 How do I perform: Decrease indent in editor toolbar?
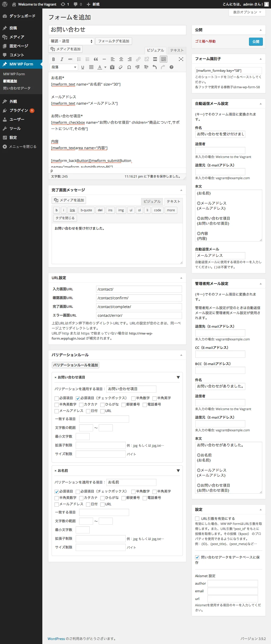[x=138, y=67]
